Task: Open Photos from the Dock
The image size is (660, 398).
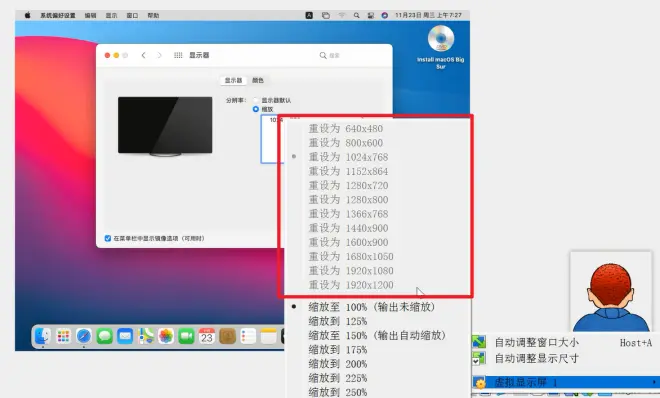Action: pos(166,336)
